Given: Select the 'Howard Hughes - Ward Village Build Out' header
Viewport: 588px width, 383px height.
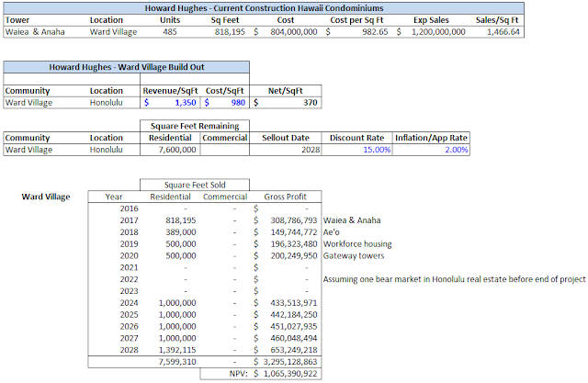Looking at the screenshot, I should point(127,67).
